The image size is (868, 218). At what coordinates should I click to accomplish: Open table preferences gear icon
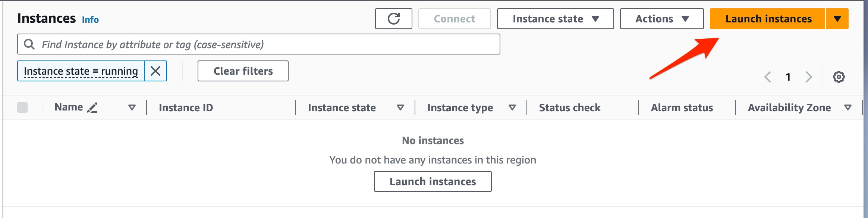point(839,77)
